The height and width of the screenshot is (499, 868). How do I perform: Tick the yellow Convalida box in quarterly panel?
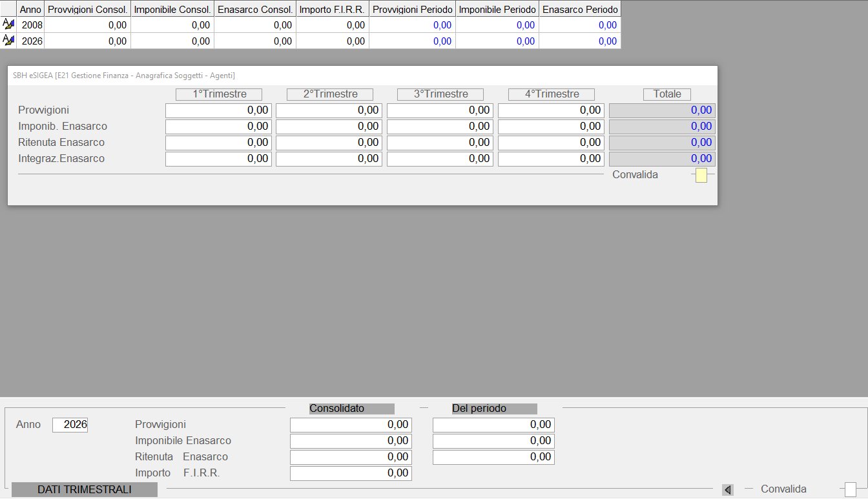(701, 175)
